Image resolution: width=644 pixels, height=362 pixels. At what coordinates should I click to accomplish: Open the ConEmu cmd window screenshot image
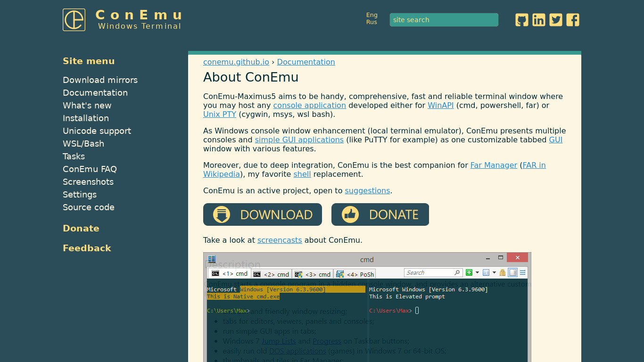[x=367, y=307]
